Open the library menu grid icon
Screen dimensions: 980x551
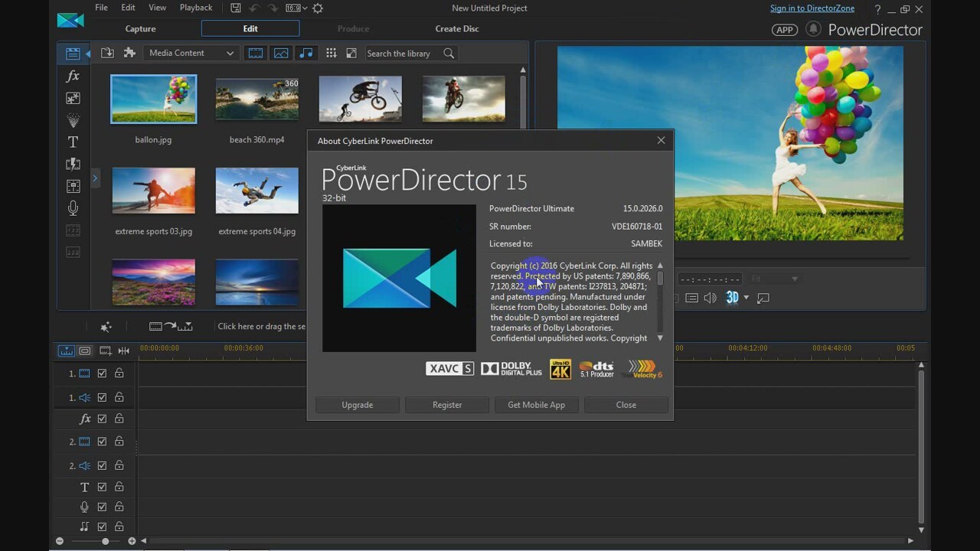[x=331, y=53]
